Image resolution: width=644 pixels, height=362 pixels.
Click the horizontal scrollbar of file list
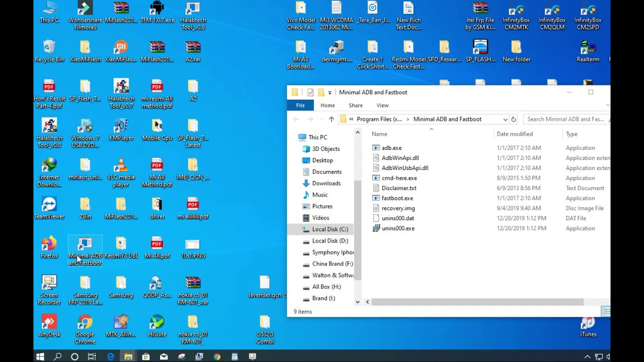coord(477,302)
